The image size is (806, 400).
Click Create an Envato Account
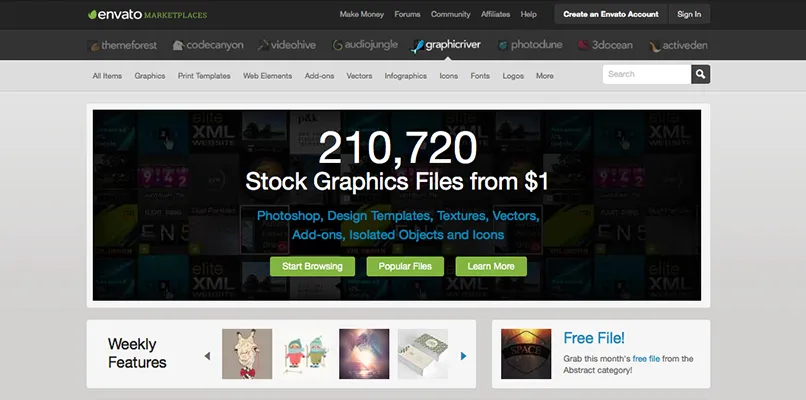pyautogui.click(x=611, y=14)
